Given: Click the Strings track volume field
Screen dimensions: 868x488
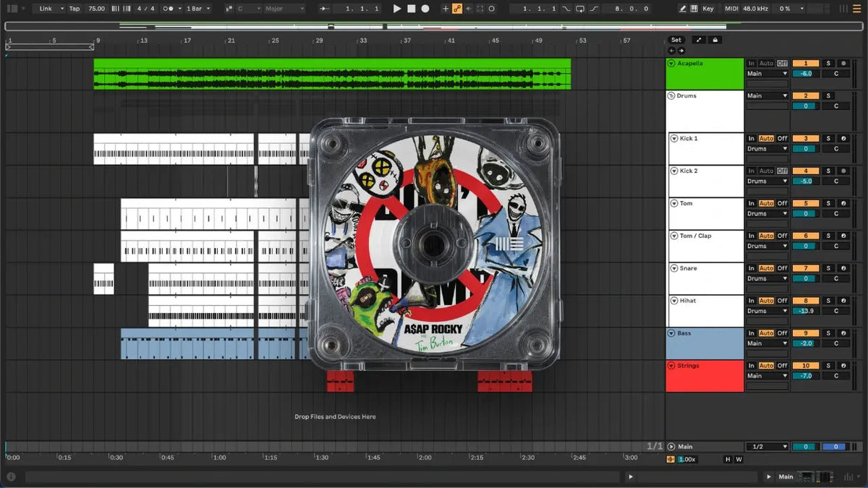Looking at the screenshot, I should [806, 376].
